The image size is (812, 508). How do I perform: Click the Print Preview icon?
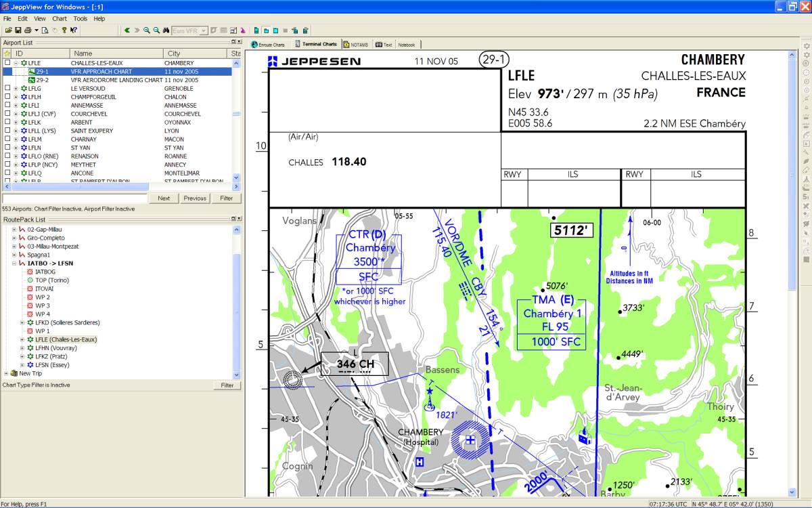45,30
